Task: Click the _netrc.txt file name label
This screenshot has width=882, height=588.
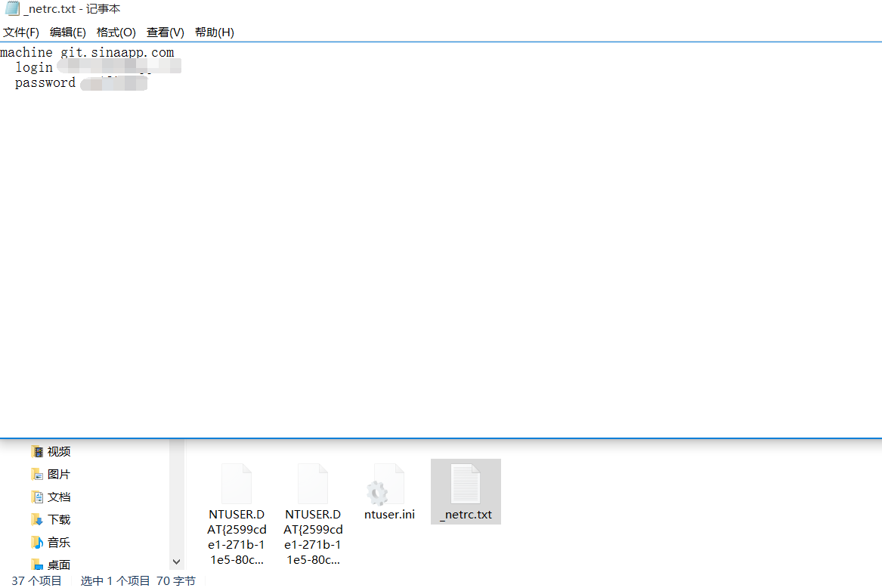Action: (x=466, y=515)
